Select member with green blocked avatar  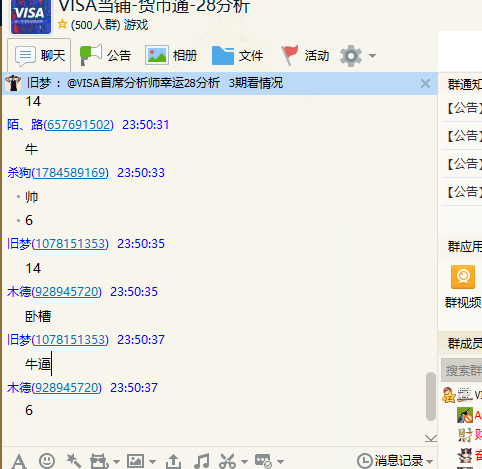point(465,415)
